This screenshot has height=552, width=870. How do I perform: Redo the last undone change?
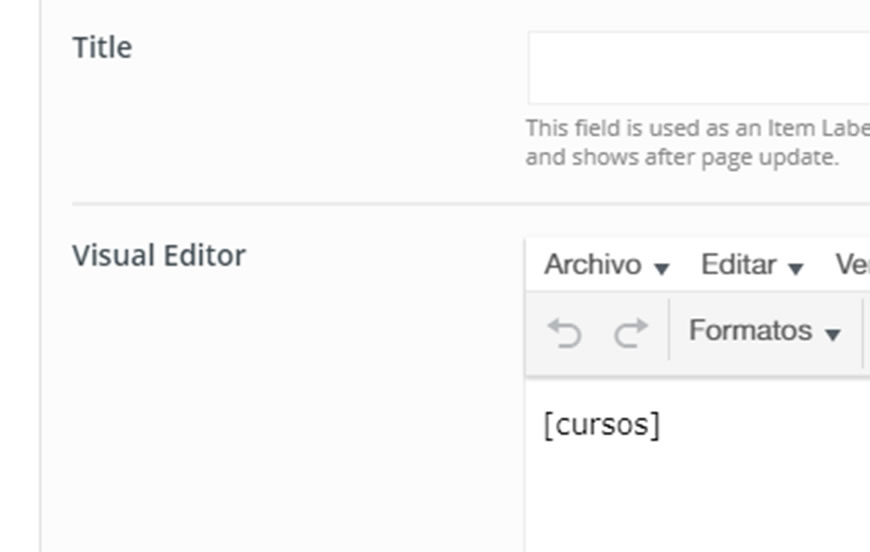(631, 333)
